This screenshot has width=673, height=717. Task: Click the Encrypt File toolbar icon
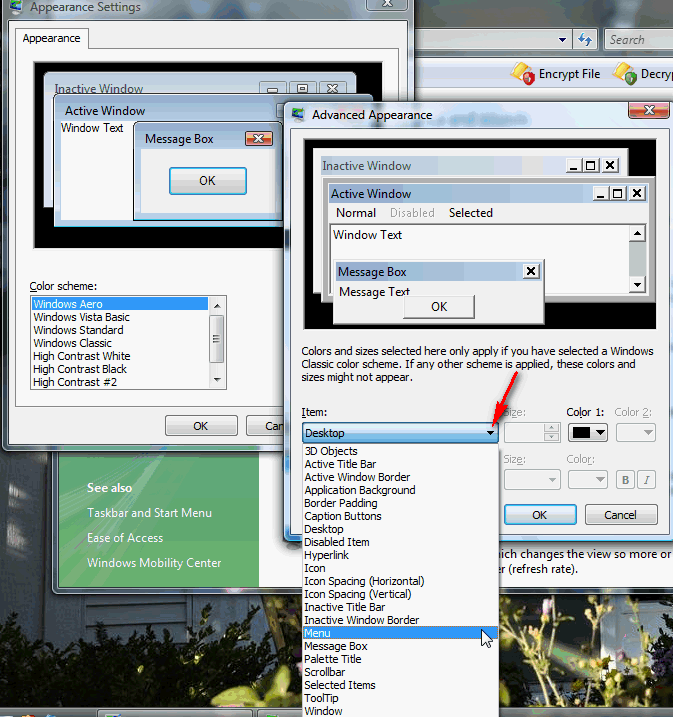(x=523, y=73)
